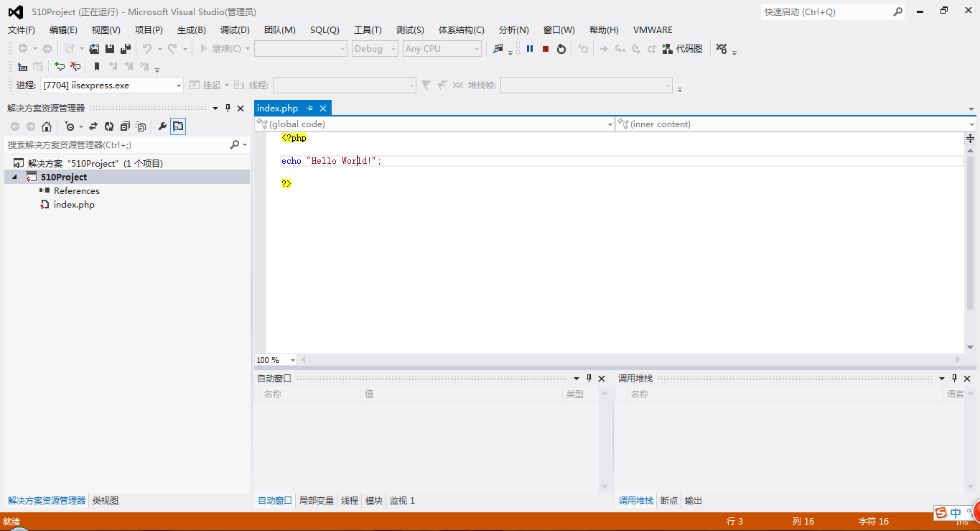Click the auto-hide pin on Solution Explorer
Image resolution: width=980 pixels, height=531 pixels.
point(228,108)
